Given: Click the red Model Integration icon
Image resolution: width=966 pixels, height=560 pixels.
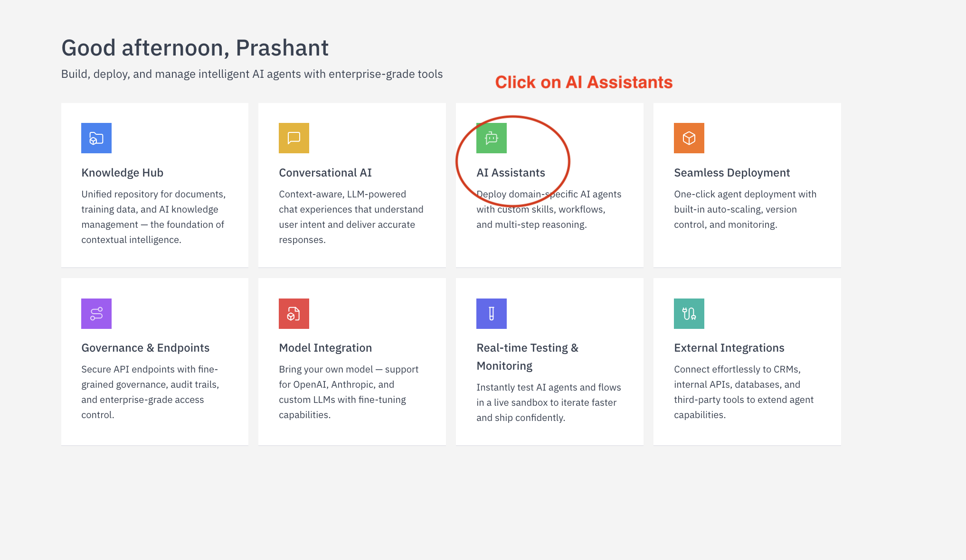Looking at the screenshot, I should [294, 314].
